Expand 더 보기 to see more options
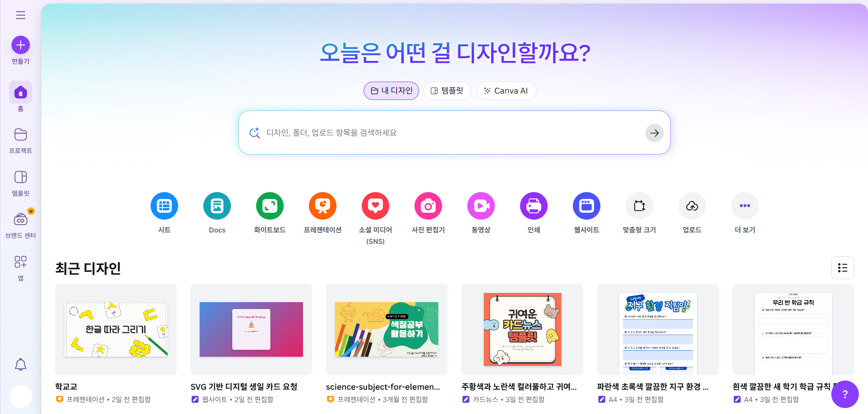The height and width of the screenshot is (414, 868). pyautogui.click(x=745, y=206)
